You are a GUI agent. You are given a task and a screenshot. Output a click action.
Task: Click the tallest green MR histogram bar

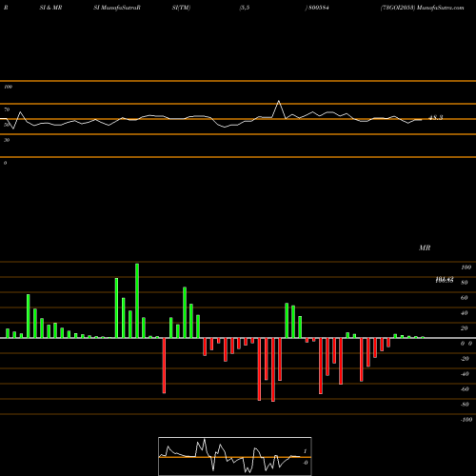137,301
